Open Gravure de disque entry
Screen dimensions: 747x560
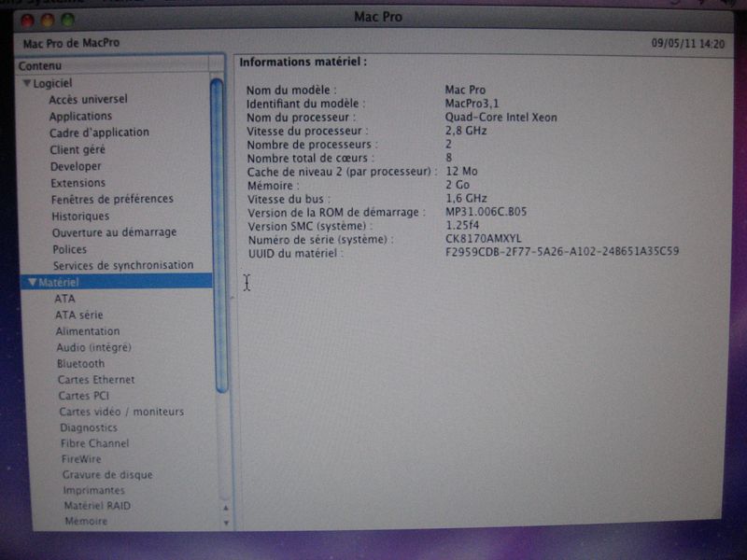[x=107, y=475]
